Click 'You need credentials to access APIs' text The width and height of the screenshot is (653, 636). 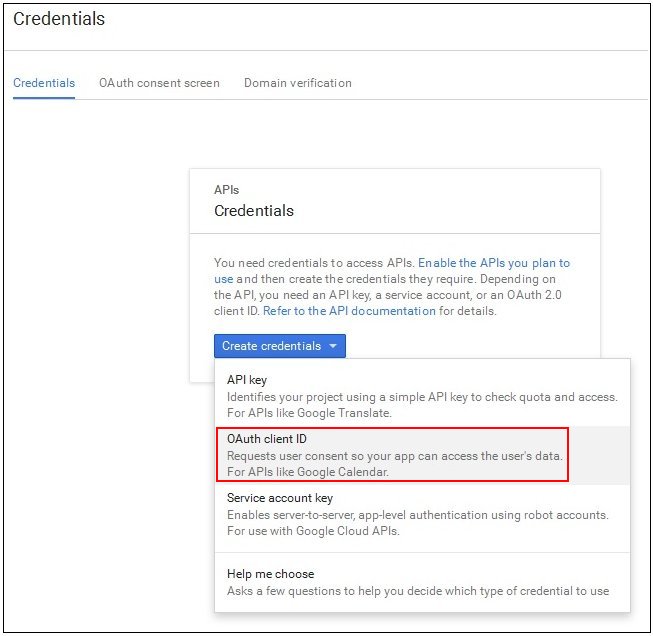314,263
